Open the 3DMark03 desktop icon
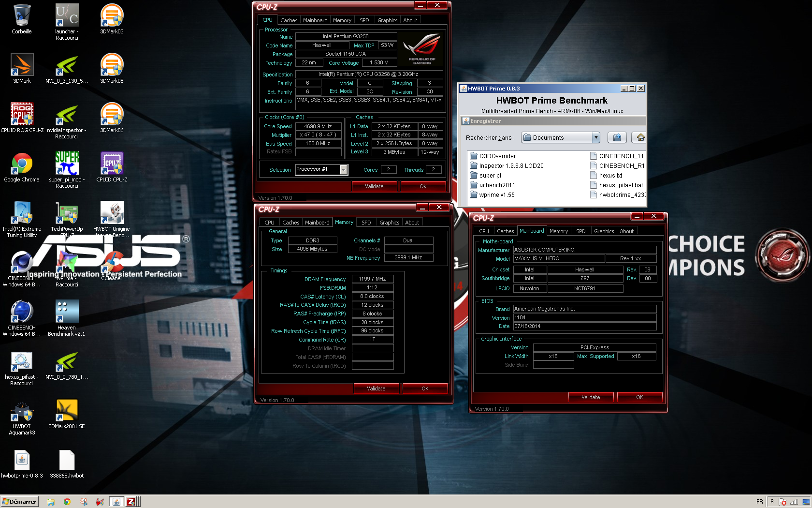This screenshot has width=812, height=508. pyautogui.click(x=112, y=19)
